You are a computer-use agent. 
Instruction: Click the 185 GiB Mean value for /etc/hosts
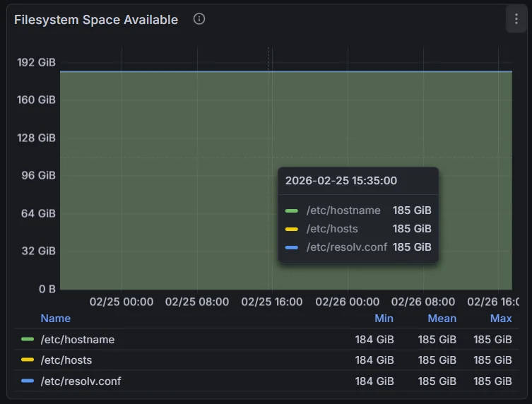coord(437,360)
